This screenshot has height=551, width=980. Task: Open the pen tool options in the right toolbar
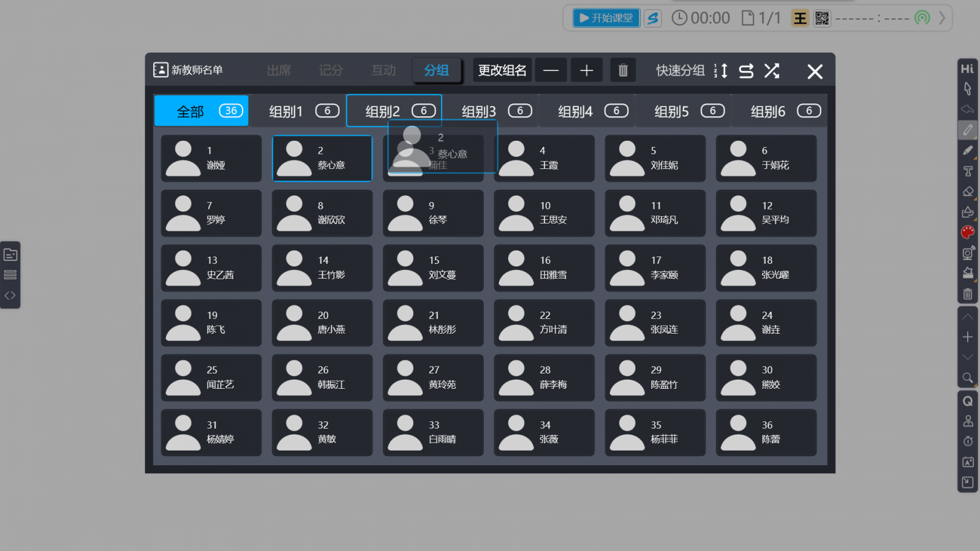968,130
